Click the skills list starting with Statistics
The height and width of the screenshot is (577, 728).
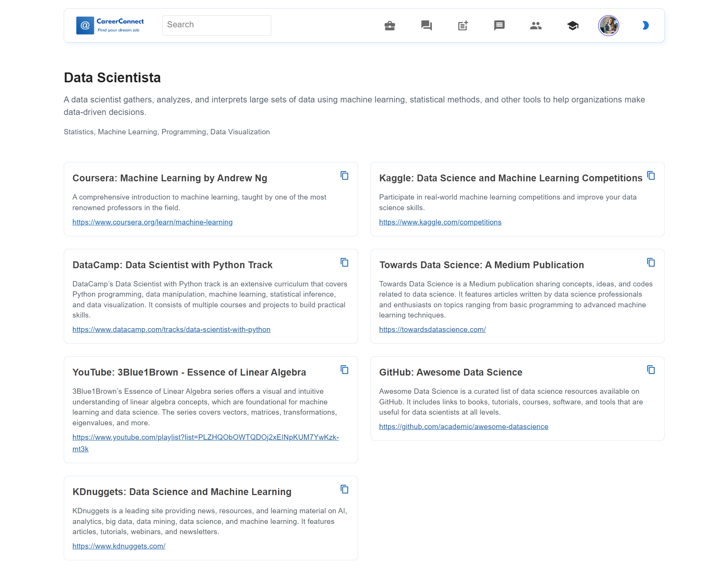click(167, 132)
